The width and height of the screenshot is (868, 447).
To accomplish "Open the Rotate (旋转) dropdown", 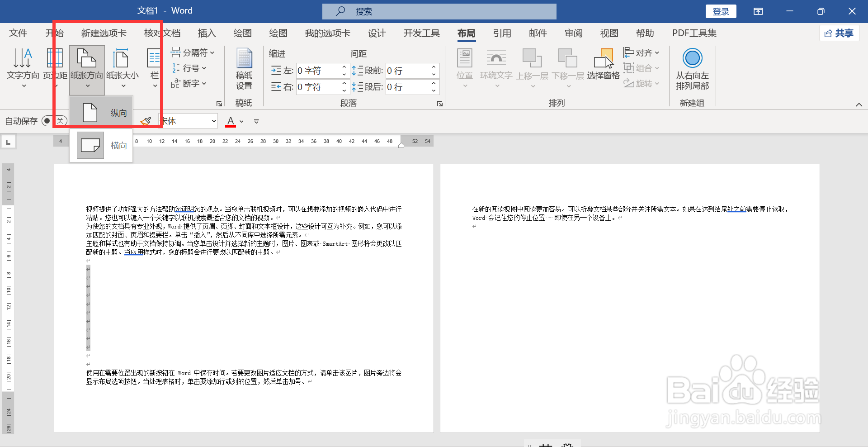I will coord(642,84).
